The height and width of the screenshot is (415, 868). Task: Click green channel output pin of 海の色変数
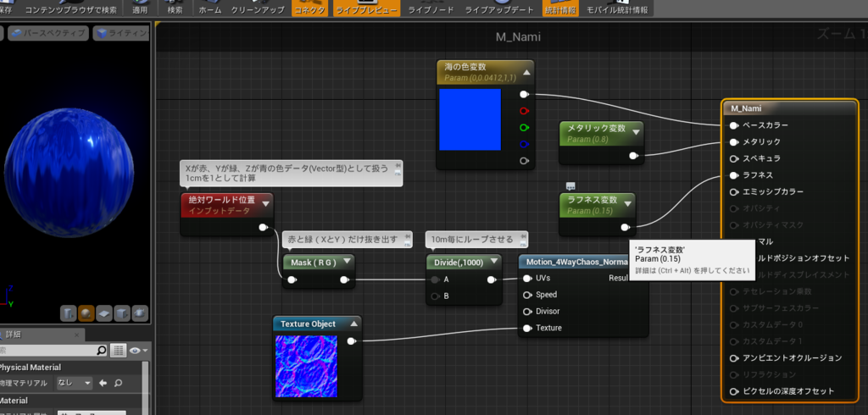point(524,128)
